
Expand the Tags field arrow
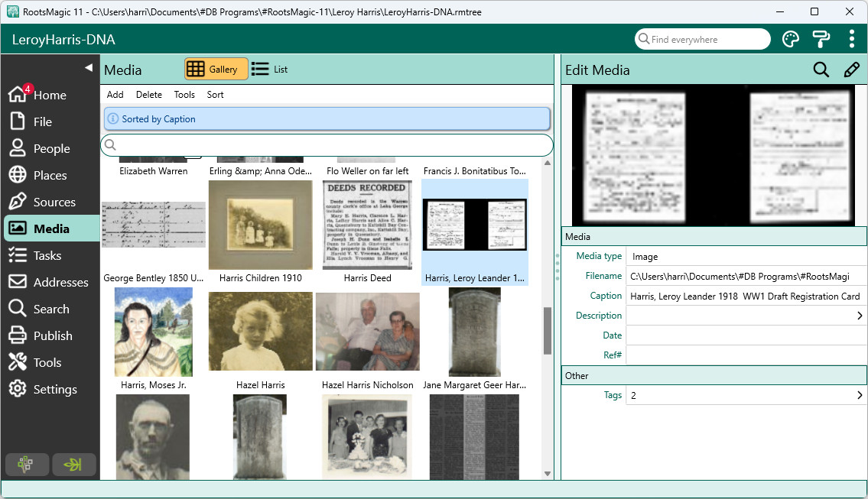pos(860,395)
